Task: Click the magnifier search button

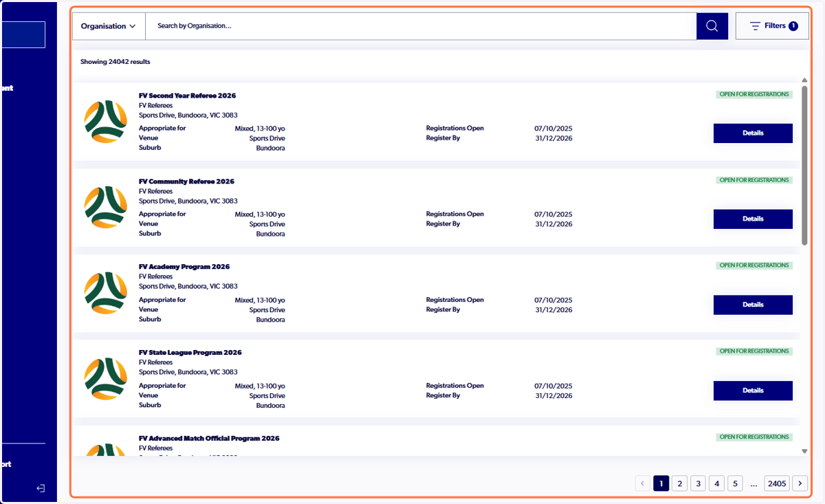Action: tap(712, 26)
